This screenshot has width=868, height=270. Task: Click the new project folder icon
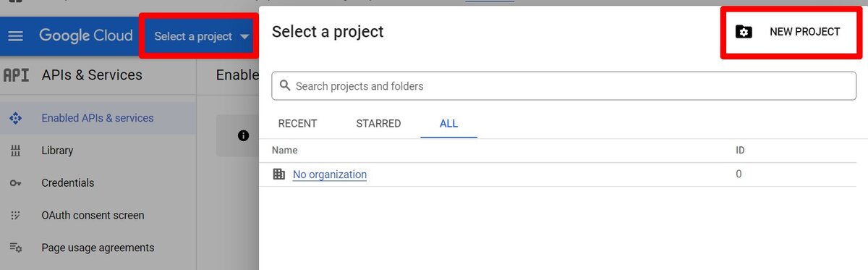pyautogui.click(x=744, y=32)
